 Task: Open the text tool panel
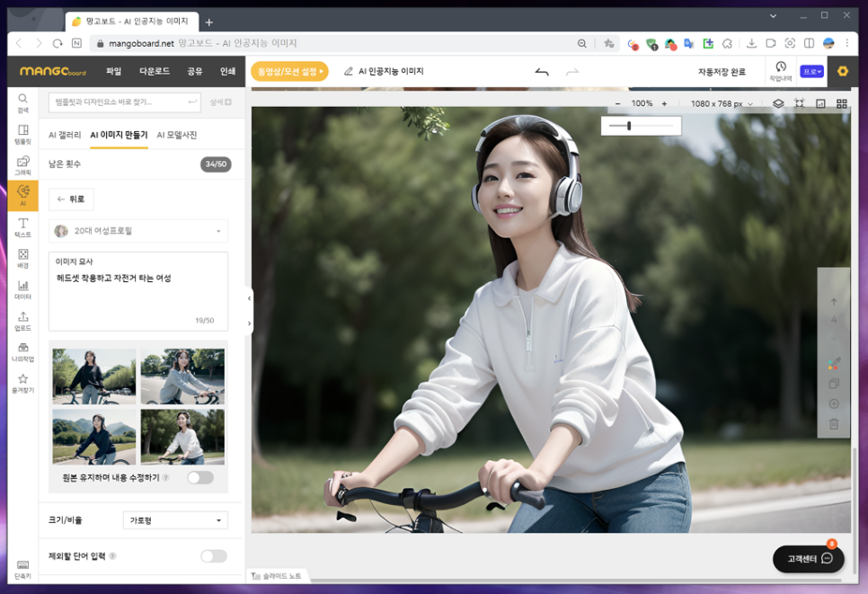[x=22, y=227]
